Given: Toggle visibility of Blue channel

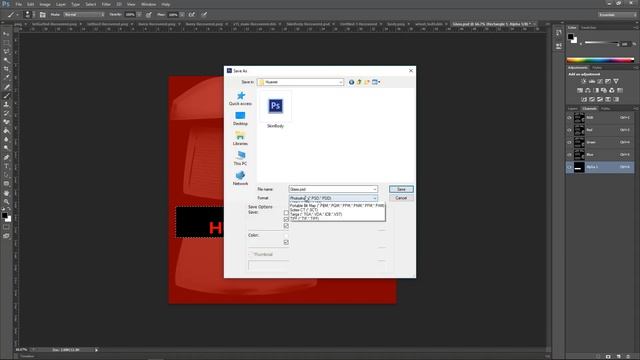Looking at the screenshot, I should click(x=569, y=154).
